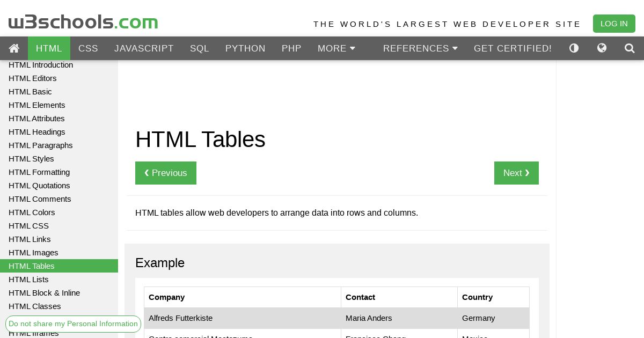Image resolution: width=644 pixels, height=338 pixels.
Task: Click the GET CERTIFIED! link
Action: (x=513, y=48)
